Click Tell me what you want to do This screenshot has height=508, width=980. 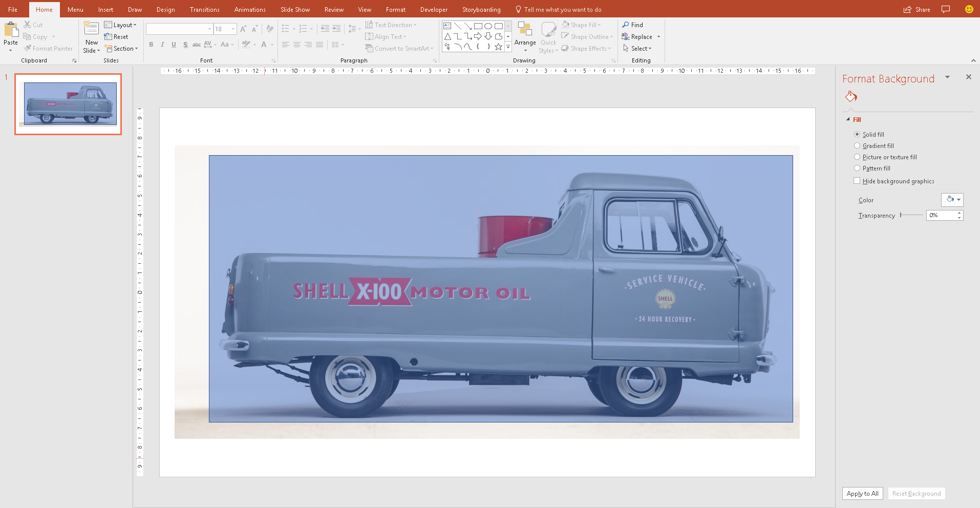tap(558, 9)
